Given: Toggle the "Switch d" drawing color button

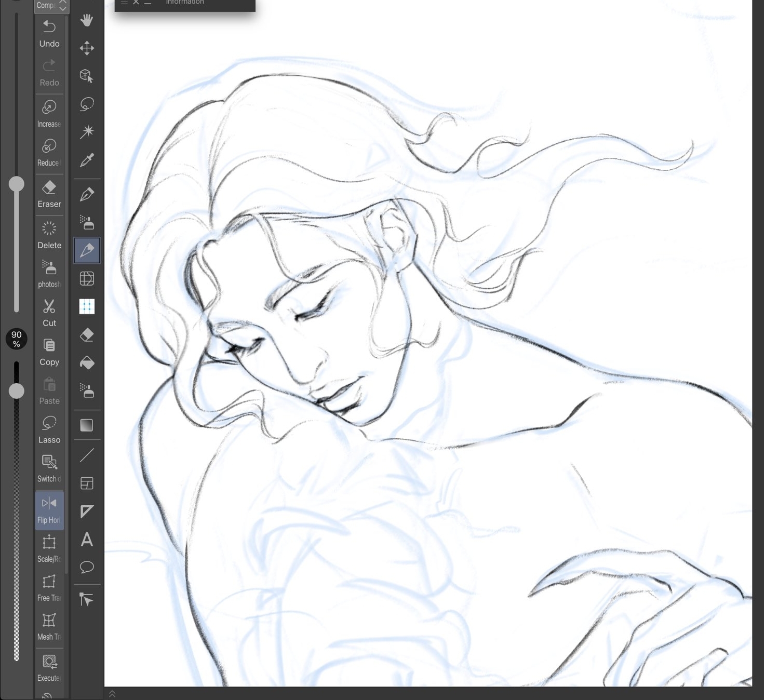Looking at the screenshot, I should tap(49, 468).
